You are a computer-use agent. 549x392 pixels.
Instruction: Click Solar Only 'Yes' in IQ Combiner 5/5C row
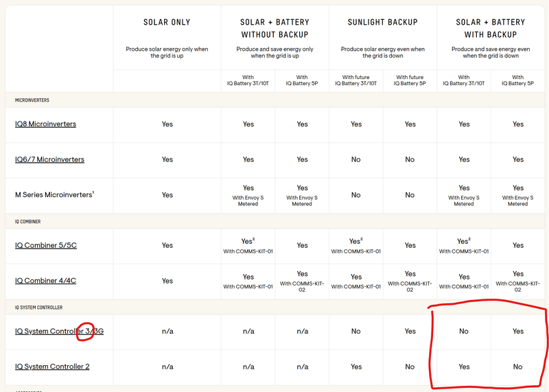[x=167, y=245]
